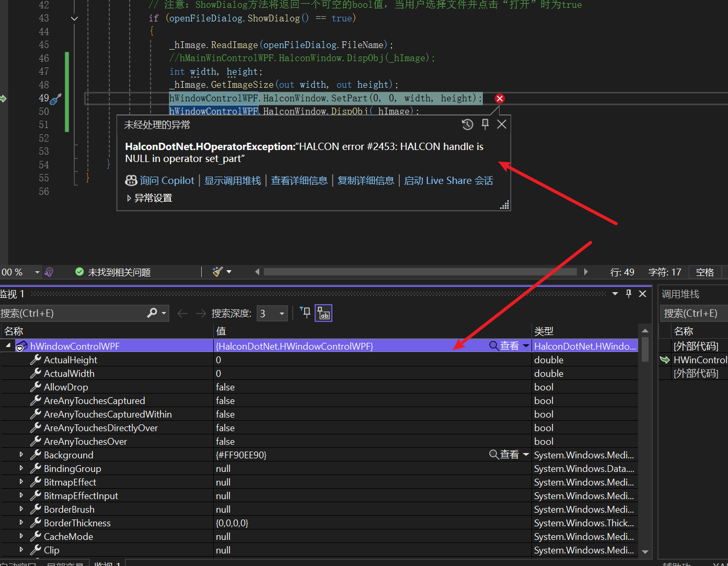Expand the exception settings section
The height and width of the screenshot is (566, 728).
click(x=129, y=198)
